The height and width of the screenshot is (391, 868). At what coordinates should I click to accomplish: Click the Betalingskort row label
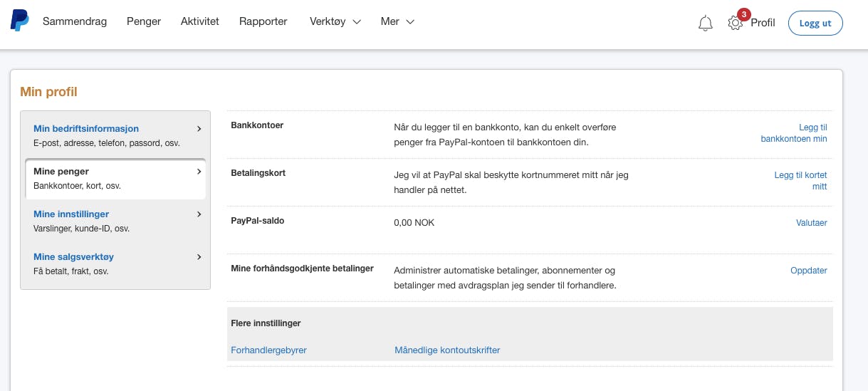(258, 172)
